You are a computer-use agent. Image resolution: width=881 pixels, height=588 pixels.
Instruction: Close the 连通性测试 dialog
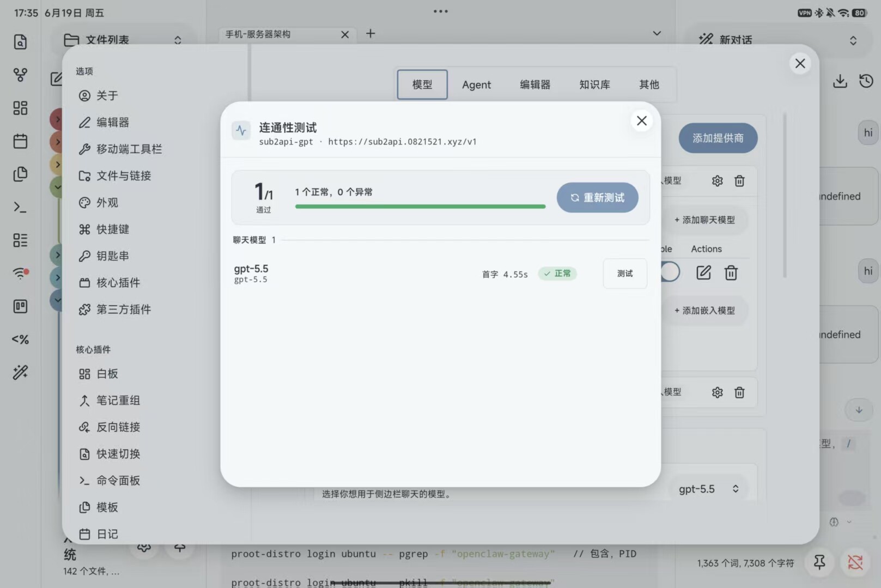pos(642,121)
